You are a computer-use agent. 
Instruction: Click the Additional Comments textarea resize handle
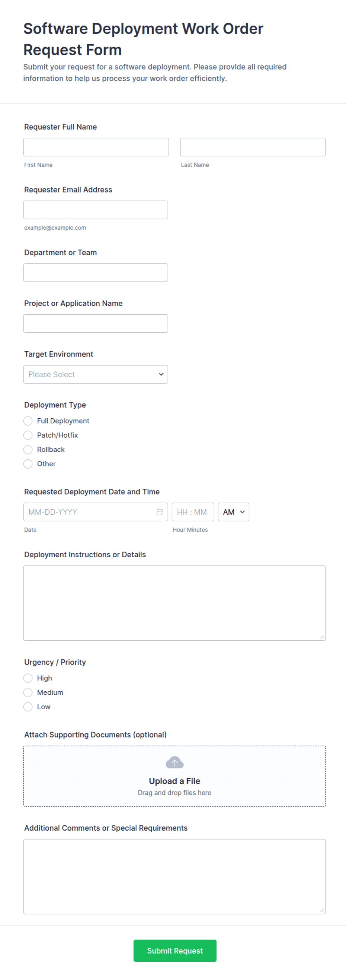(322, 910)
